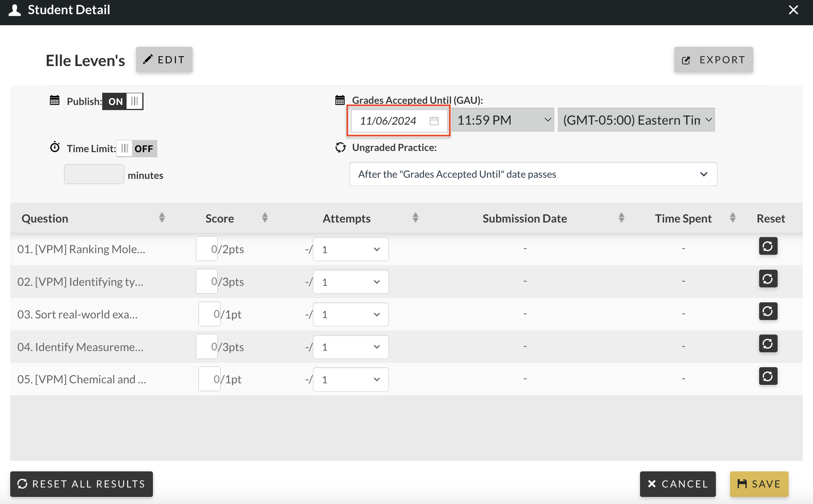Click the "Elle Leven's" heading
813x504 pixels.
85,61
